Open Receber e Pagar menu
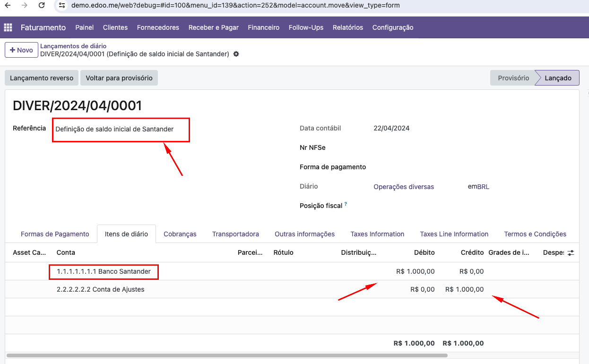This screenshot has height=364, width=589. coord(214,27)
